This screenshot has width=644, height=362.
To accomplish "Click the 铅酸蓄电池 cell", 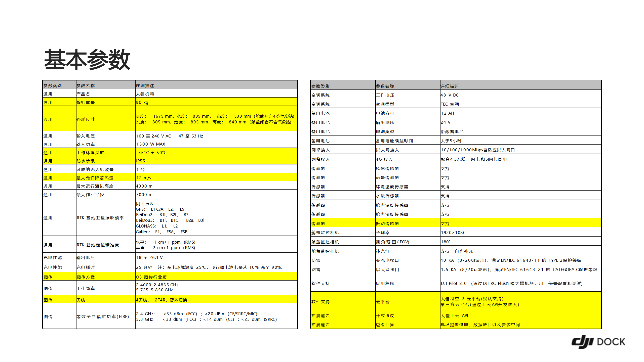I will point(520,131).
